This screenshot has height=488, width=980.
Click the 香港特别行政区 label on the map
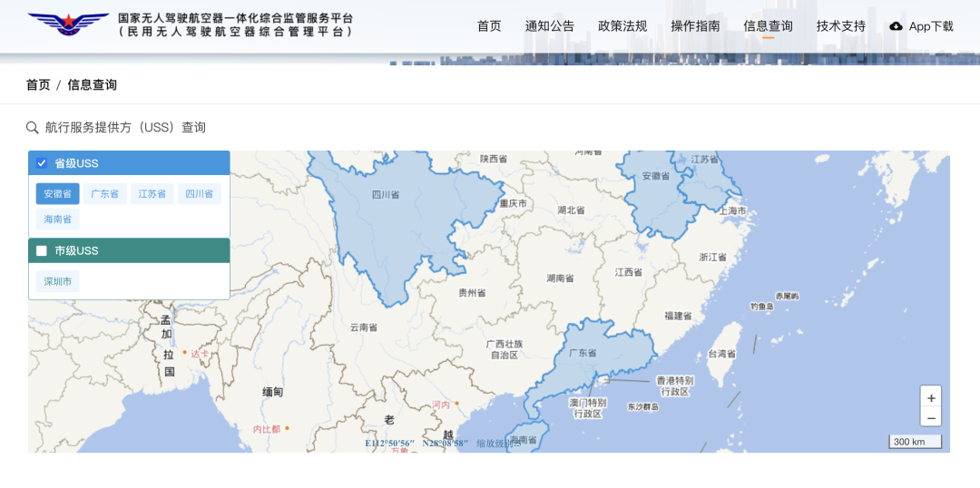pyautogui.click(x=673, y=386)
